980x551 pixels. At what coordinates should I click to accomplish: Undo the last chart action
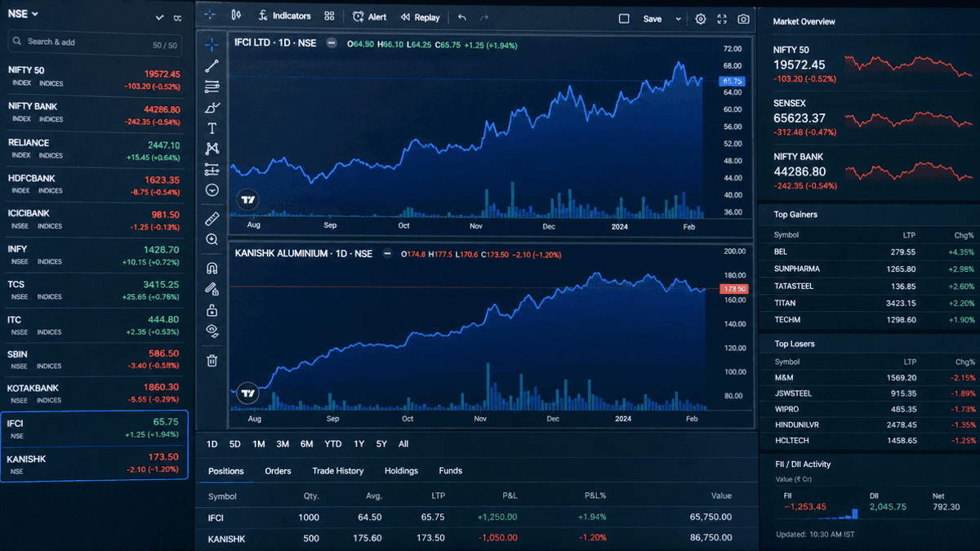[462, 17]
